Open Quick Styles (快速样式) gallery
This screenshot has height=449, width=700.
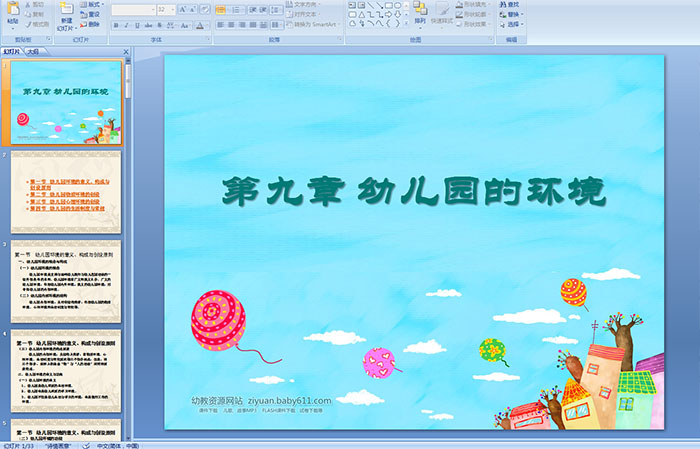tap(442, 13)
